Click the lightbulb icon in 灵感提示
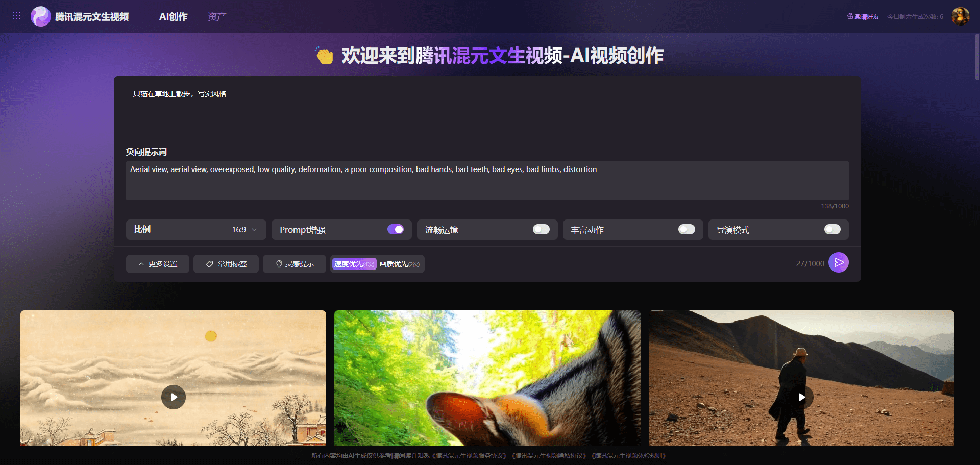Viewport: 980px width, 465px height. pyautogui.click(x=279, y=264)
